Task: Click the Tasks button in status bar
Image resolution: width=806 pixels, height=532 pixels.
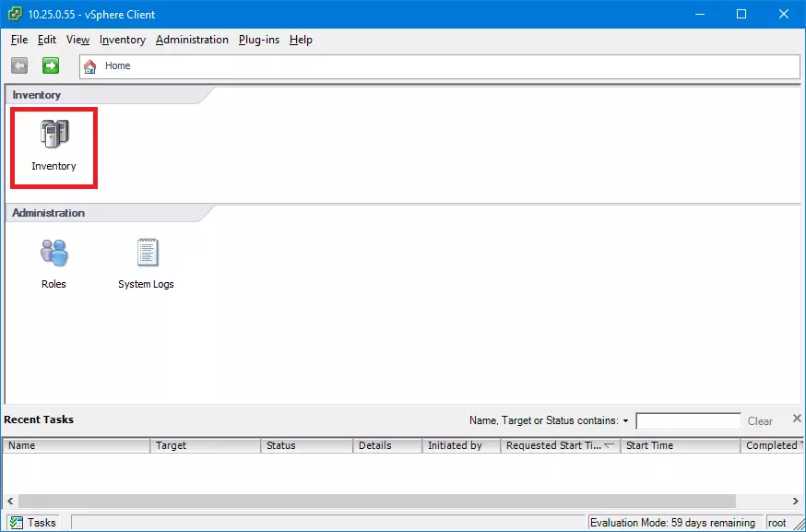Action: coord(32,523)
